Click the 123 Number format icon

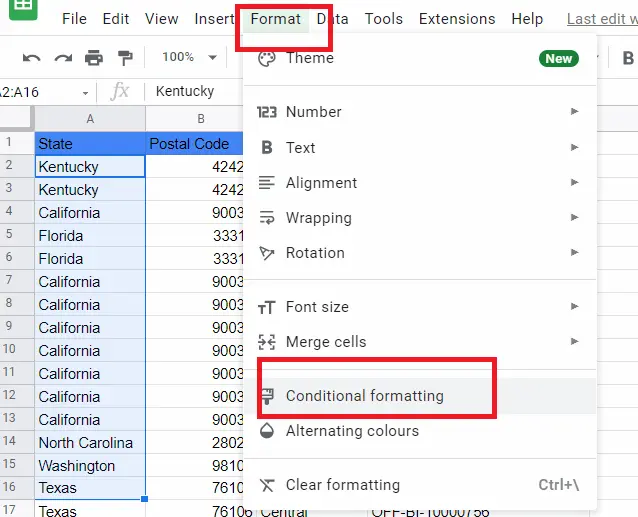coord(267,112)
